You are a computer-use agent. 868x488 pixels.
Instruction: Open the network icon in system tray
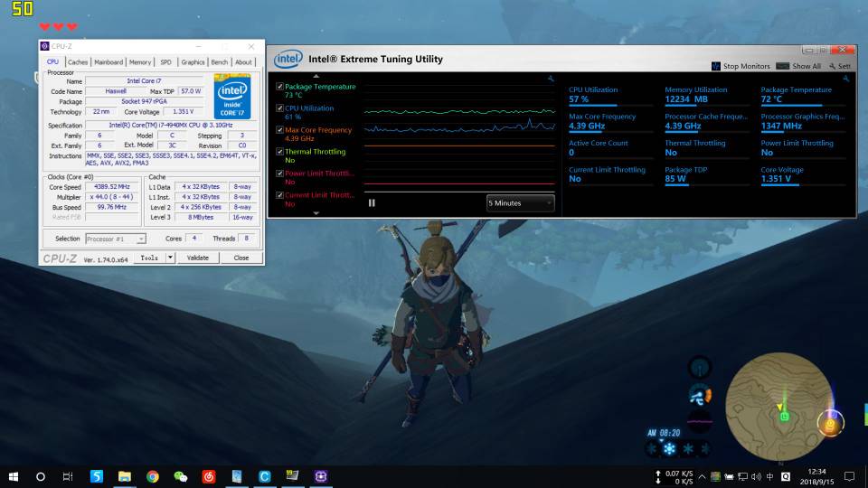pyautogui.click(x=743, y=476)
